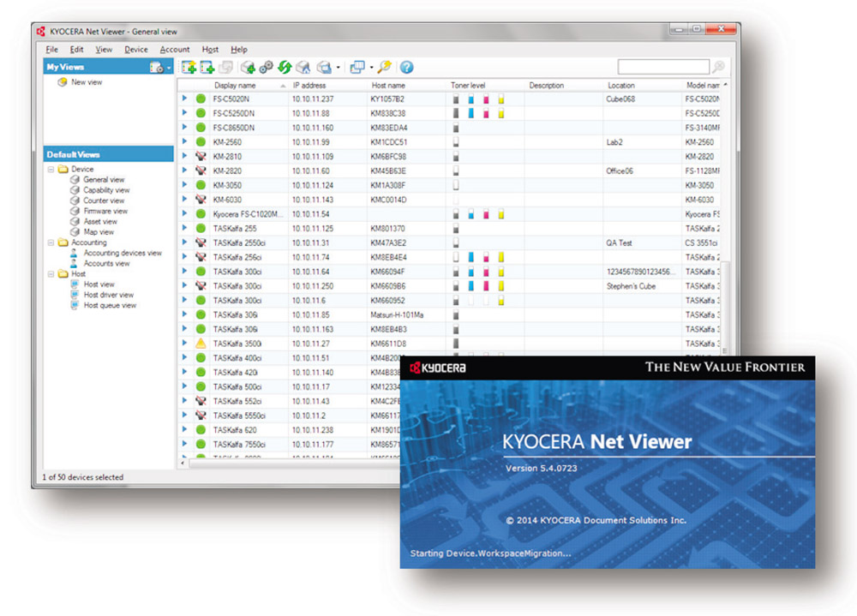Click warning triangle icon for TASKalfa 3500i

click(x=201, y=344)
